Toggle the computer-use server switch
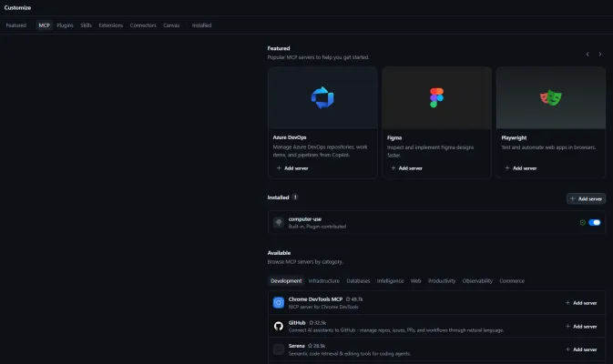Image resolution: width=613 pixels, height=364 pixels. (595, 223)
